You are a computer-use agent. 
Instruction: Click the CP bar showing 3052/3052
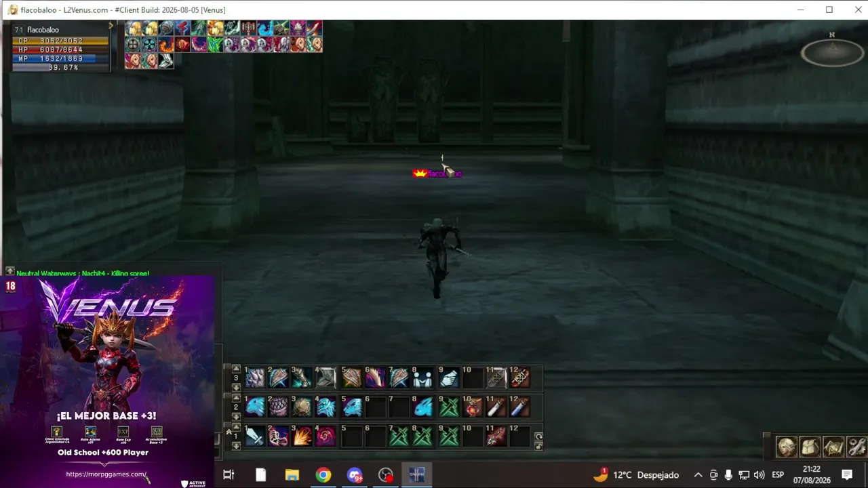click(x=61, y=41)
